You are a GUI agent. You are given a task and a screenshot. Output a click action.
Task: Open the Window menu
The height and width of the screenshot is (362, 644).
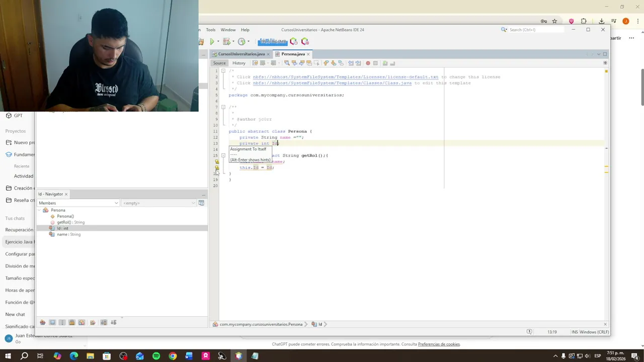(x=228, y=30)
